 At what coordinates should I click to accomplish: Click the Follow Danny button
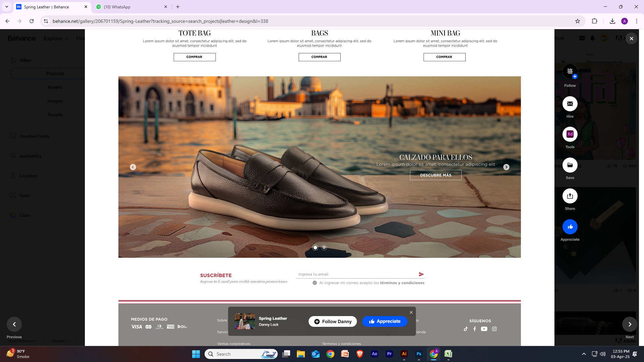(x=332, y=321)
